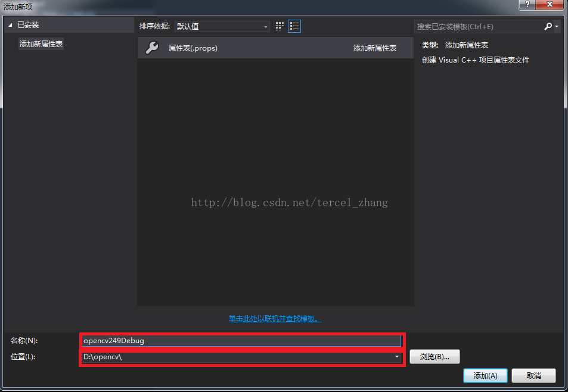Click the wrench icon for property sheet
This screenshot has width=568, height=392.
point(152,48)
